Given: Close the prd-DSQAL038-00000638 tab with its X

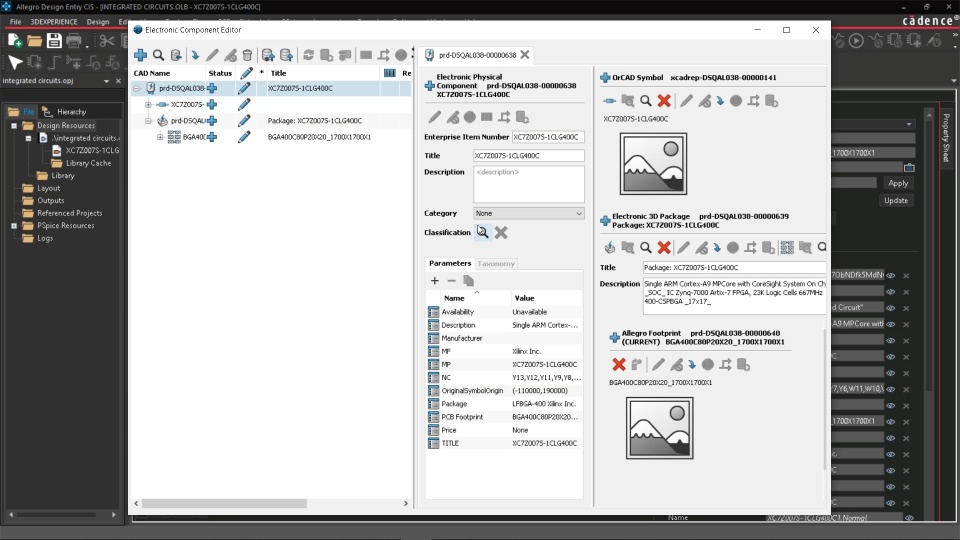Looking at the screenshot, I should [525, 54].
